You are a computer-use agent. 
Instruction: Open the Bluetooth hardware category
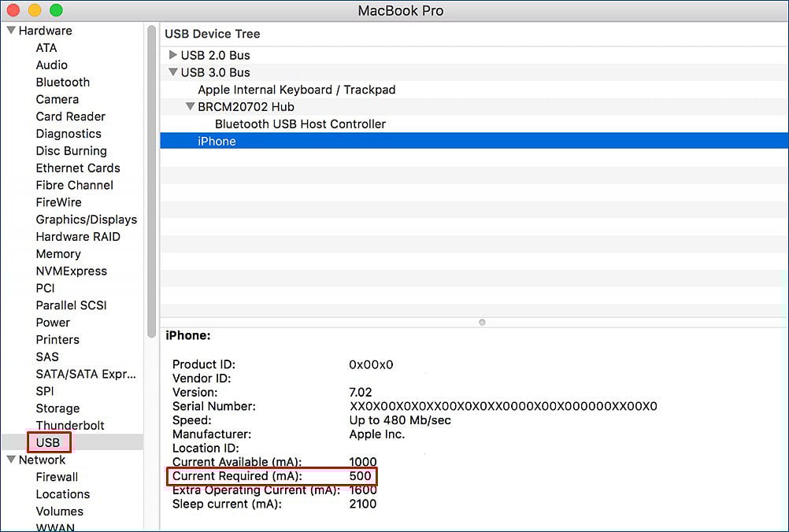tap(63, 82)
